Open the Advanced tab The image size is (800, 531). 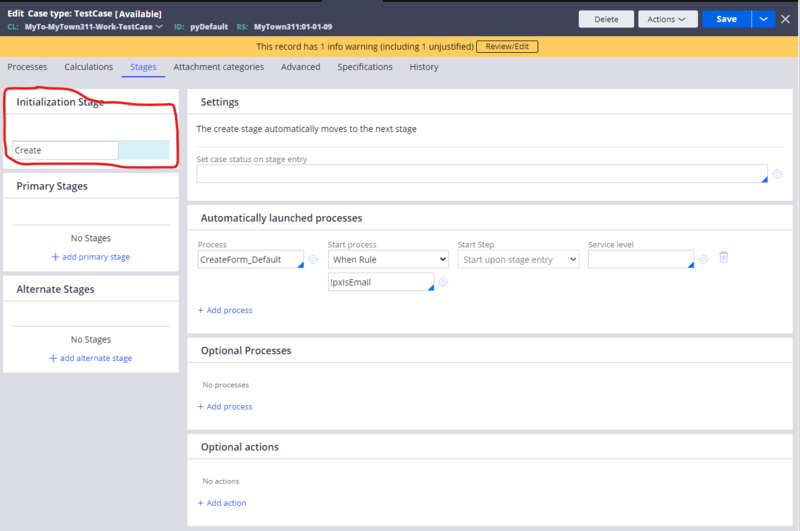point(301,67)
